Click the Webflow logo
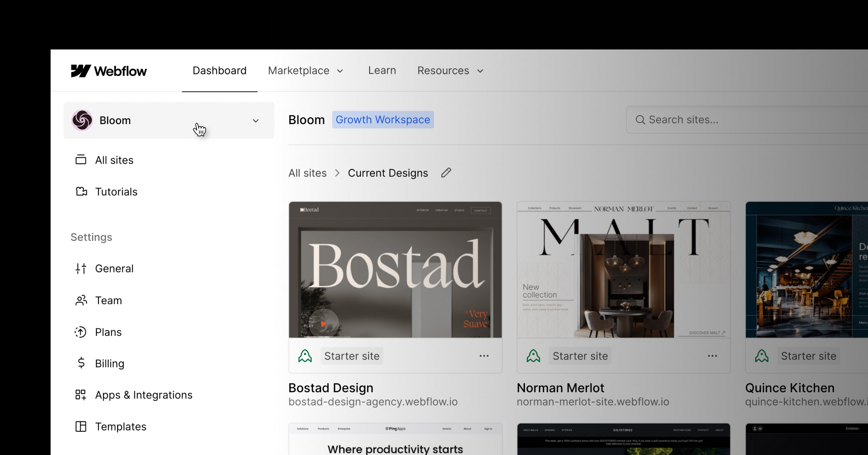 [108, 71]
